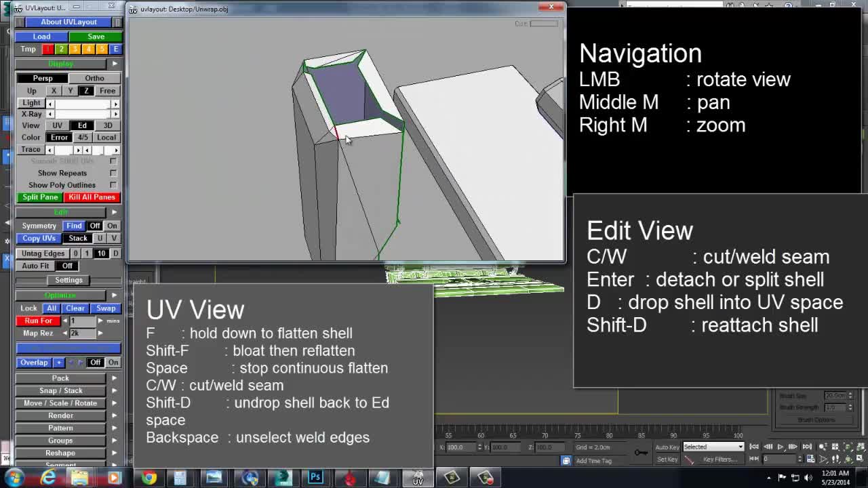Open the Render panel

coord(60,415)
